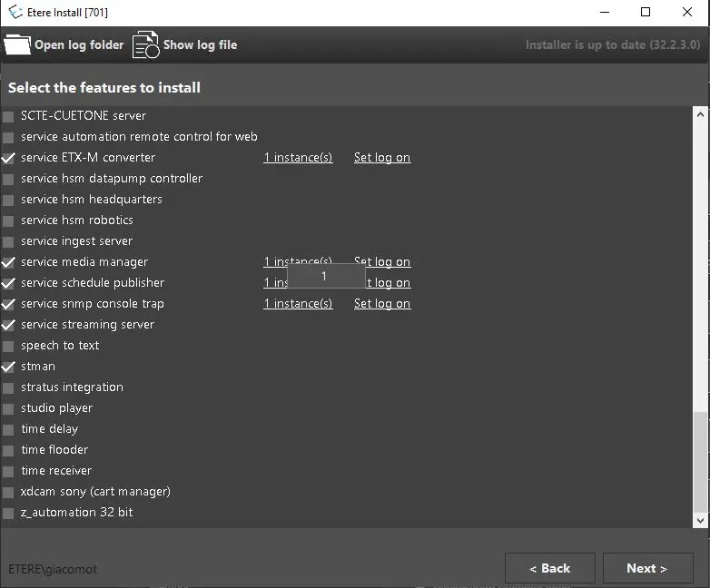Uncheck service streaming server
This screenshot has height=588, width=710.
click(9, 325)
